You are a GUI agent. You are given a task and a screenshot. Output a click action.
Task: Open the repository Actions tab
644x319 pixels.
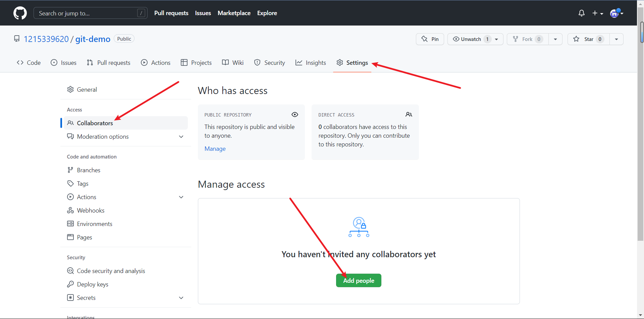[x=156, y=62]
